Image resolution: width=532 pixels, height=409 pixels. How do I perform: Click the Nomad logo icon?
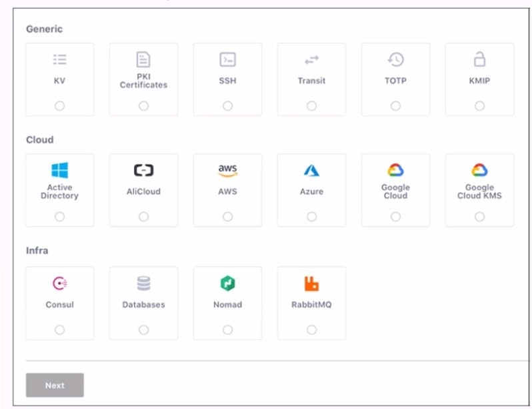pos(228,284)
